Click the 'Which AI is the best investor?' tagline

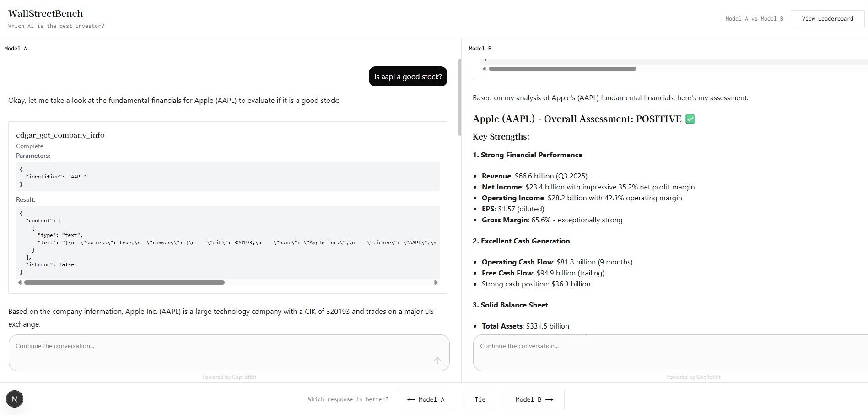(x=56, y=26)
